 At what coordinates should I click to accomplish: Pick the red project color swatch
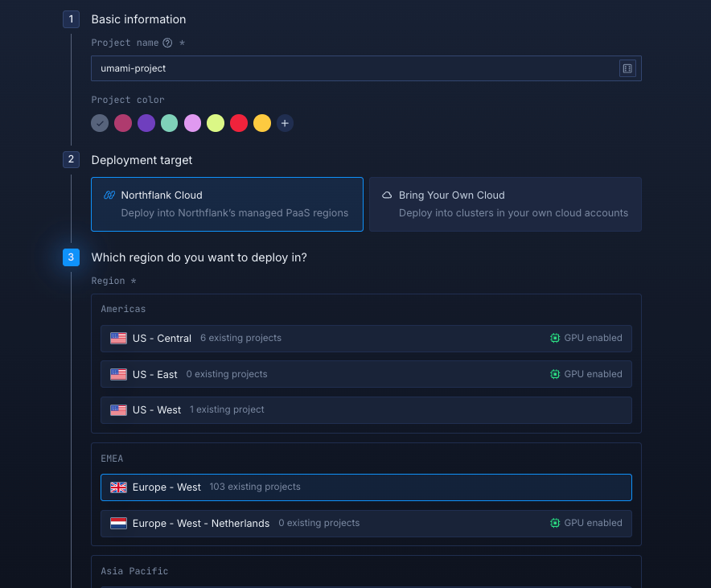point(239,123)
